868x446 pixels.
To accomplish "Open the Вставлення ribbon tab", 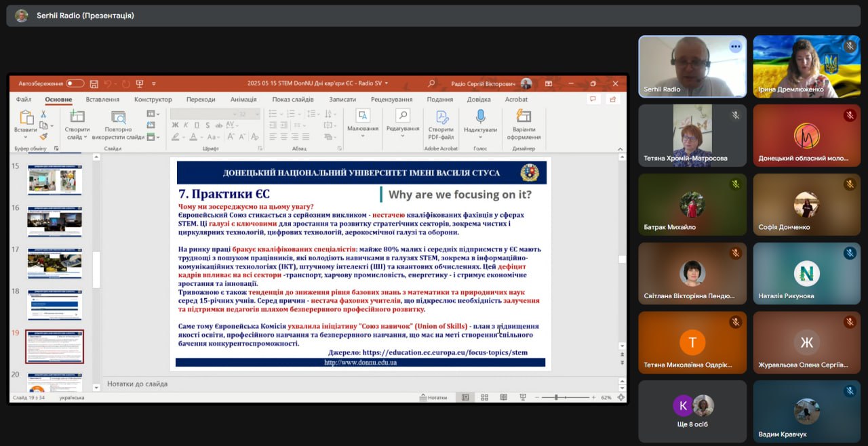I will tap(102, 100).
